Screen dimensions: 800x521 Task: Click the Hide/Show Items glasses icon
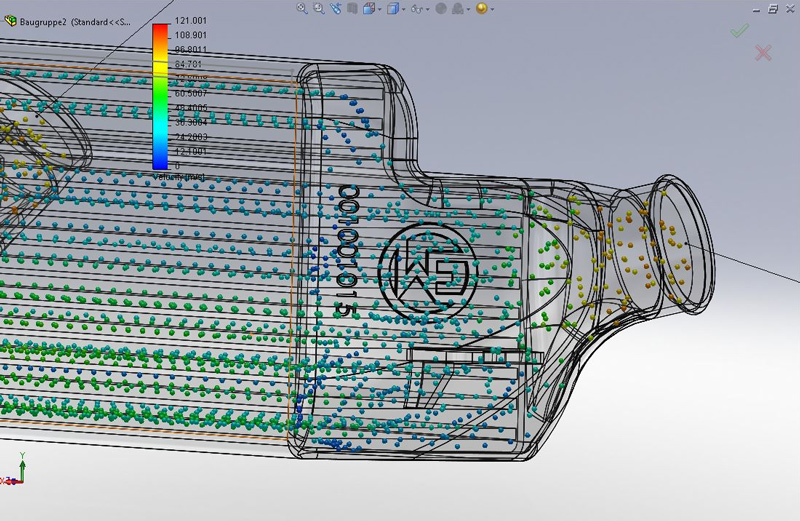click(x=417, y=9)
